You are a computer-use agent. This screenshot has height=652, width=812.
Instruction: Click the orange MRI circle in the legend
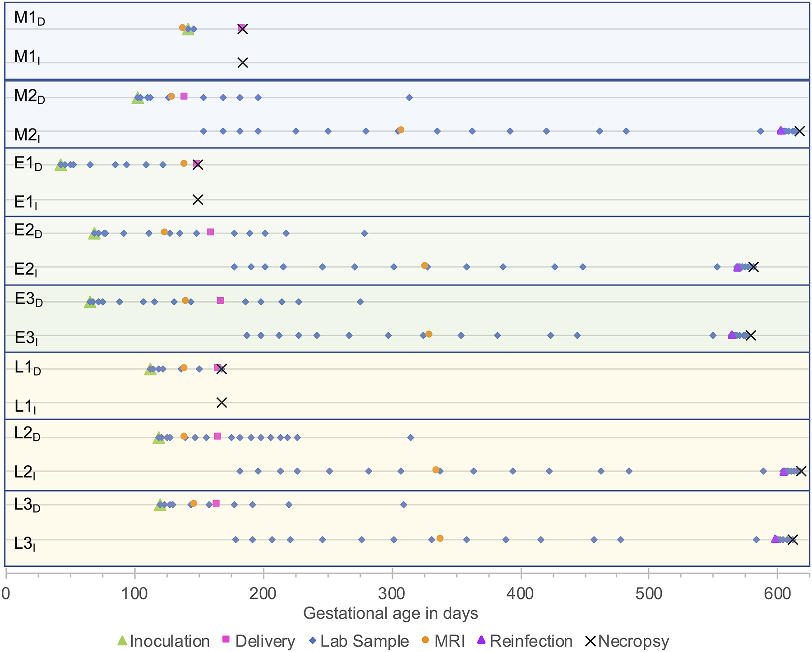pyautogui.click(x=426, y=639)
